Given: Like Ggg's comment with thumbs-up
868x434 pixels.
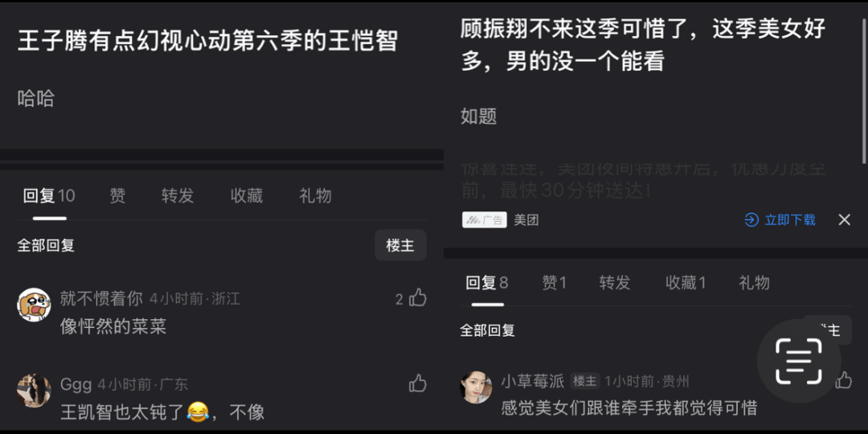Looking at the screenshot, I should point(418,383).
